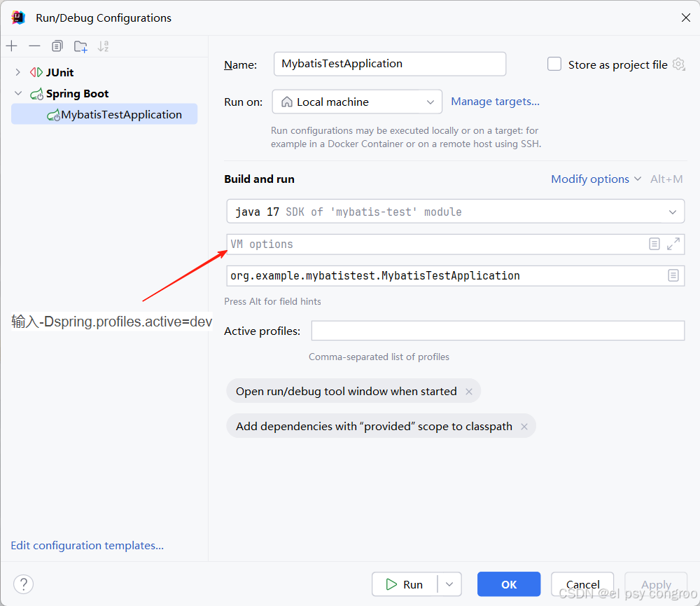The height and width of the screenshot is (606, 700).
Task: Open the gear settings beside Store as project file
Action: 678,64
